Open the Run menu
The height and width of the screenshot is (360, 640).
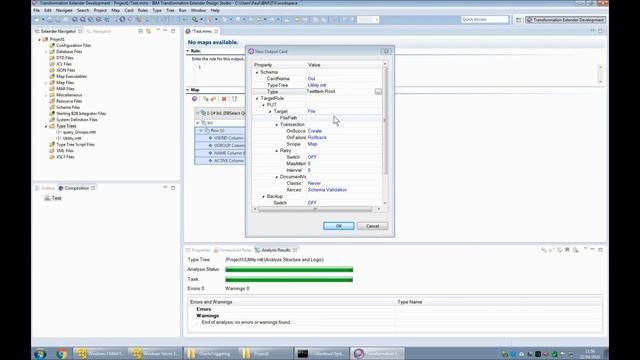pyautogui.click(x=182, y=10)
